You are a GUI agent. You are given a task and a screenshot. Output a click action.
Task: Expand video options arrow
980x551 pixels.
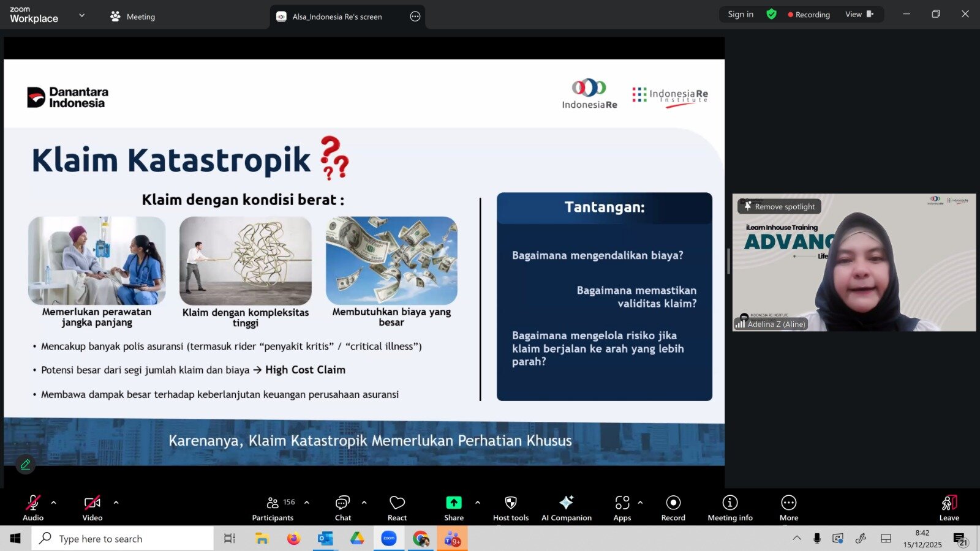[116, 503]
